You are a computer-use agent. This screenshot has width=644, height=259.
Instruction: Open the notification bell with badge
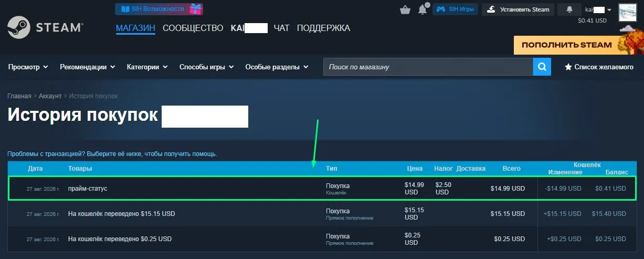pos(423,9)
